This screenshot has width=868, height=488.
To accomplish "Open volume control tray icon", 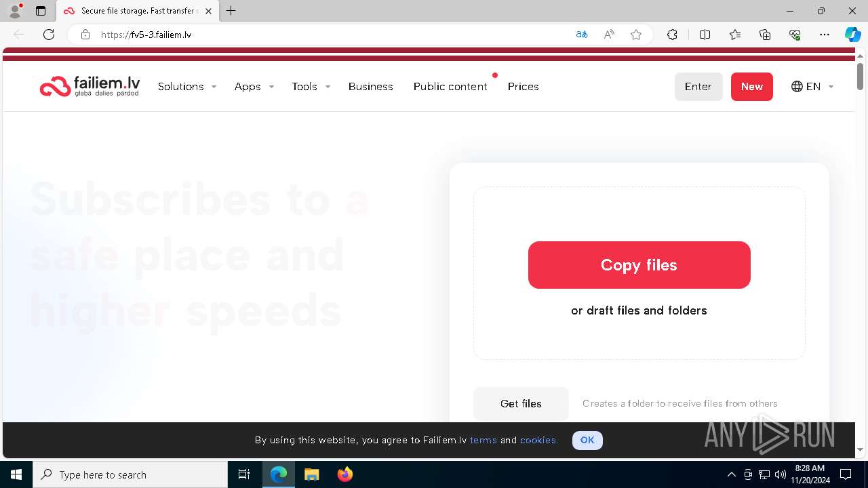I will (781, 474).
